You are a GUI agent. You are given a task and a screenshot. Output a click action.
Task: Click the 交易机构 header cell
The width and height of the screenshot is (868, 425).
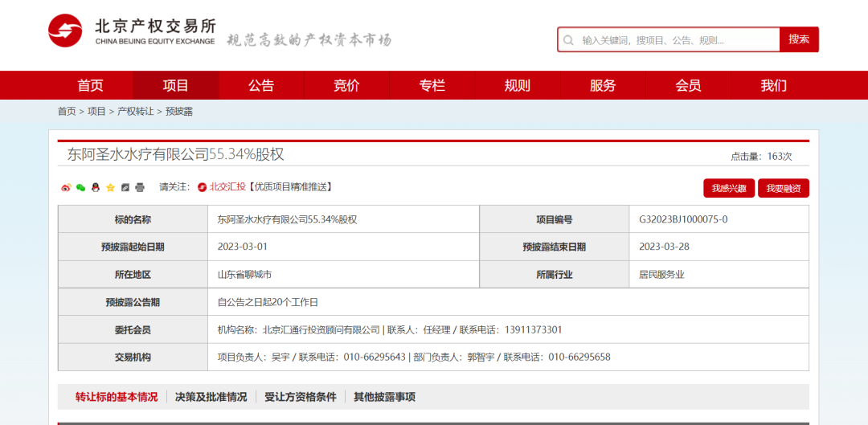point(133,358)
